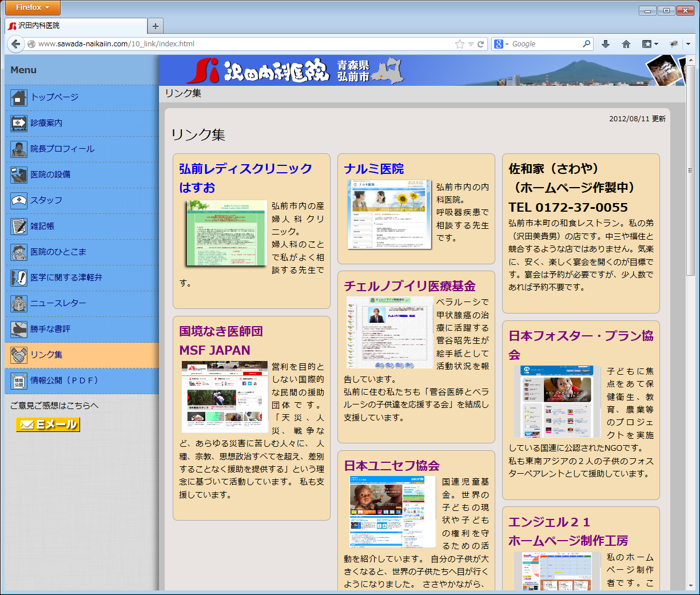Expand the URL history dropdown arrow
The image size is (700, 595).
[x=471, y=44]
